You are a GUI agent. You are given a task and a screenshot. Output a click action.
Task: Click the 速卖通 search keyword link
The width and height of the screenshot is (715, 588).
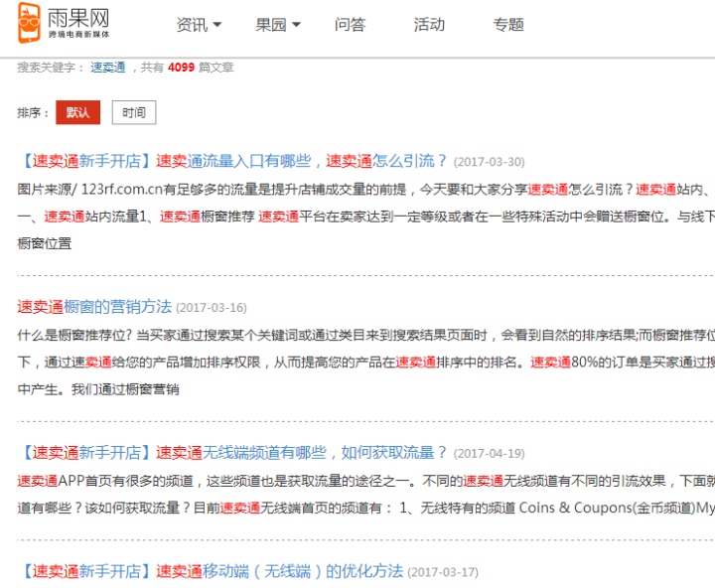click(107, 68)
